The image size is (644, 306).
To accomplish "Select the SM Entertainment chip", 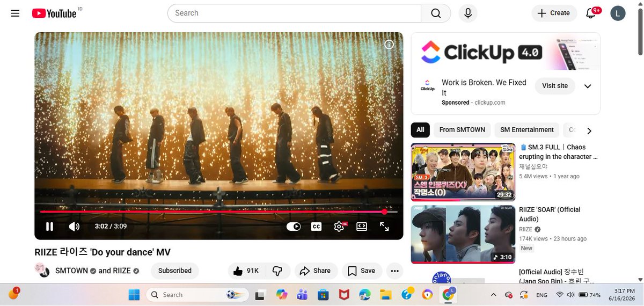I will click(x=527, y=130).
